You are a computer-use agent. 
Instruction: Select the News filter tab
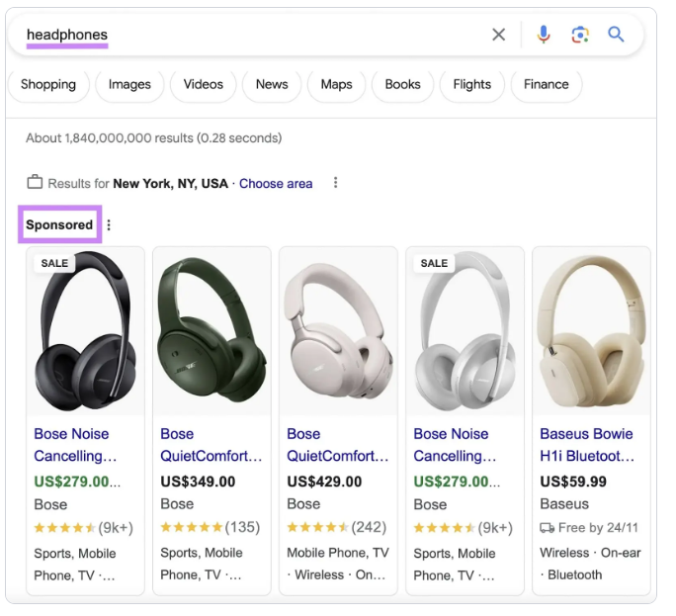click(272, 85)
